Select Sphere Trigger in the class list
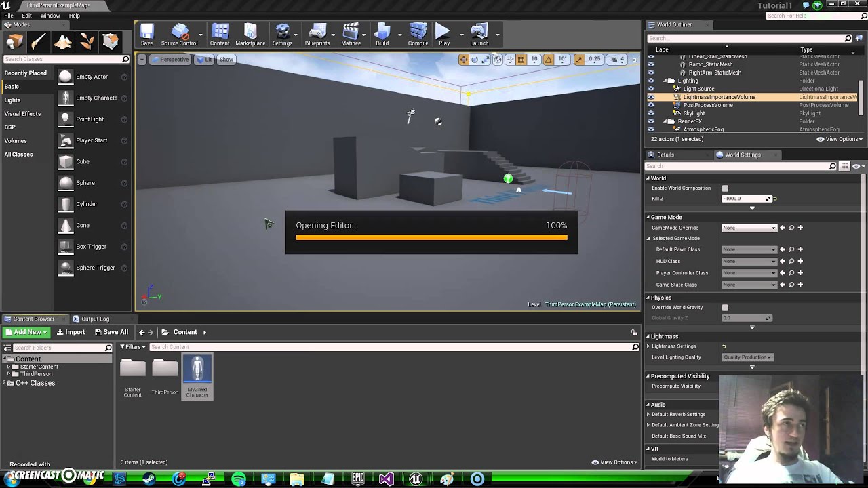The width and height of the screenshot is (868, 488). coord(93,268)
